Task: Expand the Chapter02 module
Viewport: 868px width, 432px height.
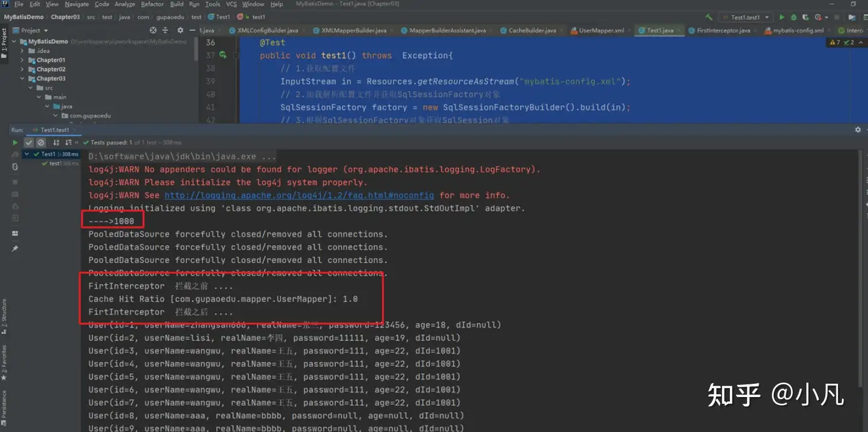Action: click(23, 69)
